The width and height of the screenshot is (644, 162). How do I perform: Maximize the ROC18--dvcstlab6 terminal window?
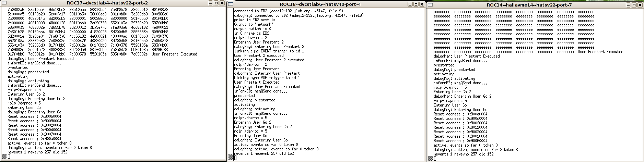click(x=416, y=4)
